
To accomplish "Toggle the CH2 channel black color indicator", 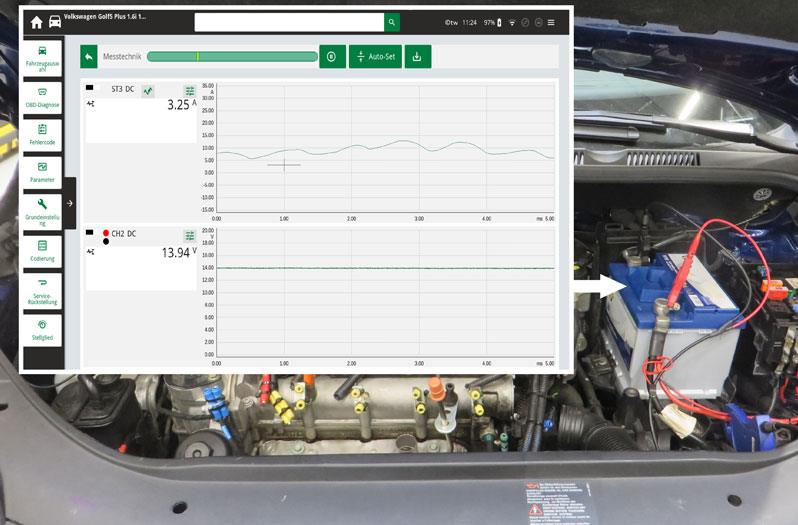I will 106,242.
